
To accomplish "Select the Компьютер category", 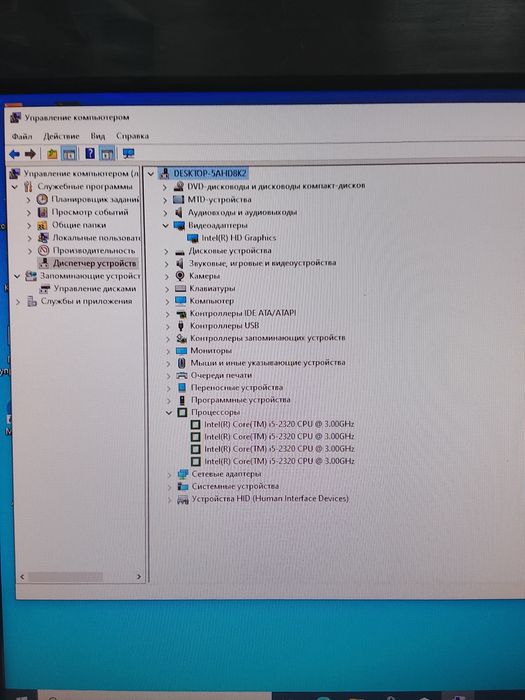I will (211, 301).
